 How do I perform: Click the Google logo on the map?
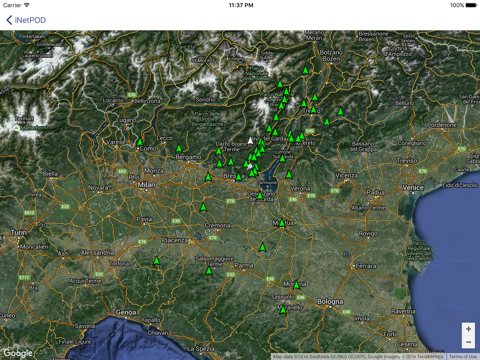(18, 353)
